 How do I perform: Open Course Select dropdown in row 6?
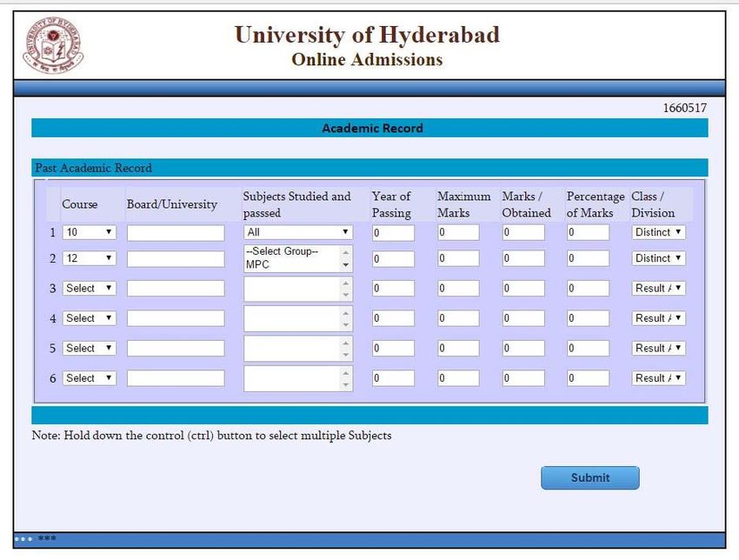pyautogui.click(x=89, y=378)
